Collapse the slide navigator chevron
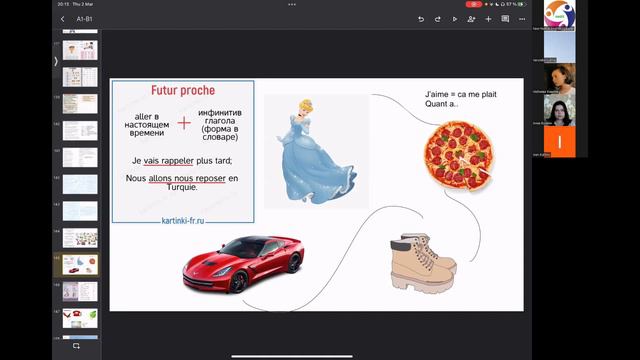This screenshot has height=360, width=640. click(56, 61)
